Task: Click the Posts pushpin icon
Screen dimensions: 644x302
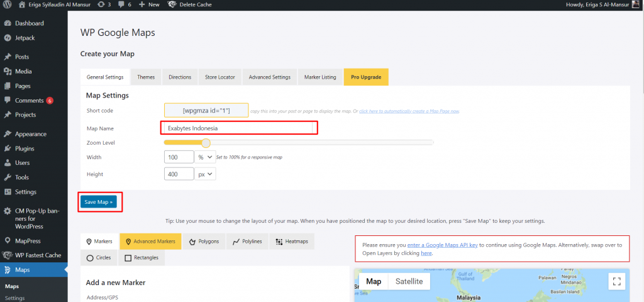Action: click(8, 57)
